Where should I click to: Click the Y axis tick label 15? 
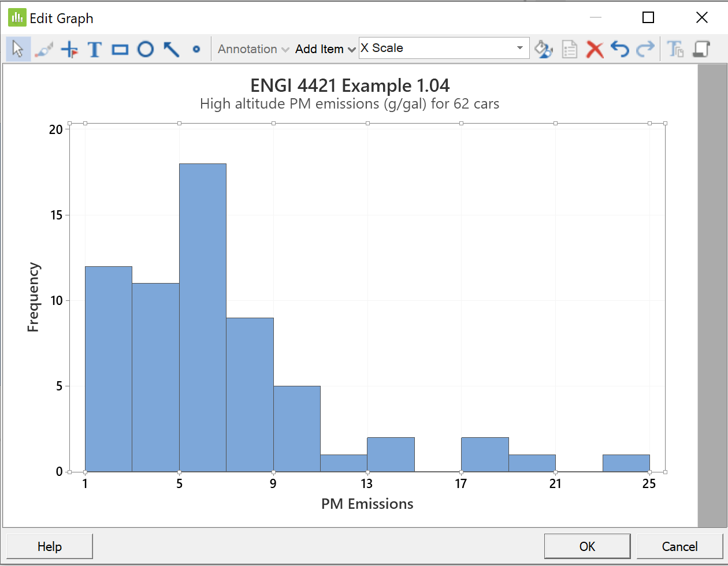click(x=55, y=215)
